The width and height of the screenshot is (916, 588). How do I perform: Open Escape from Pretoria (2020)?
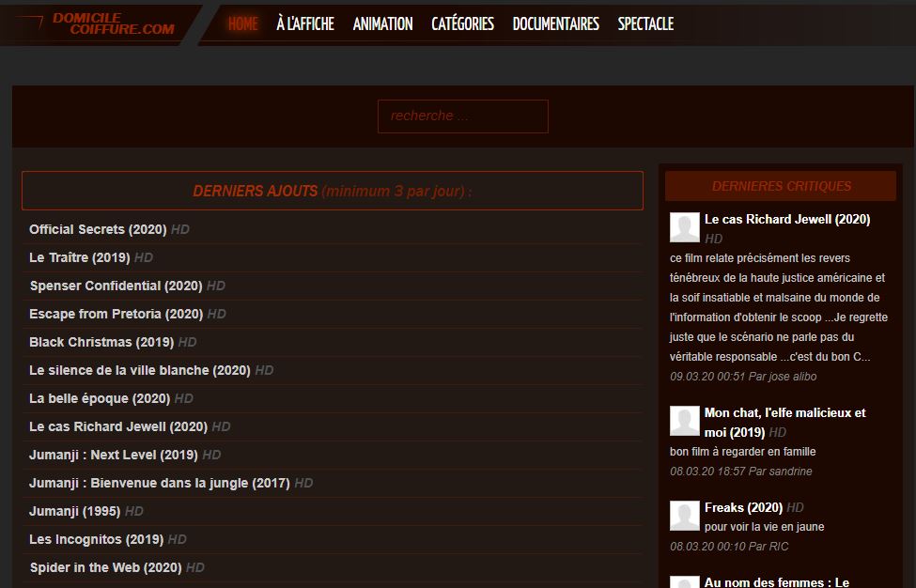[116, 314]
